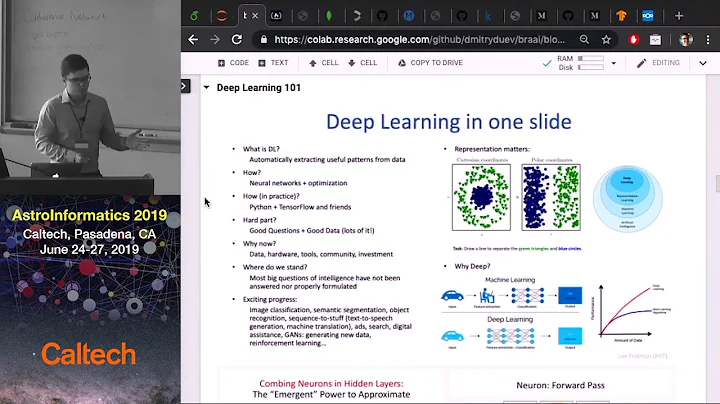The width and height of the screenshot is (720, 404).
Task: Click 'What is DL?' bullet
Action: [261, 149]
